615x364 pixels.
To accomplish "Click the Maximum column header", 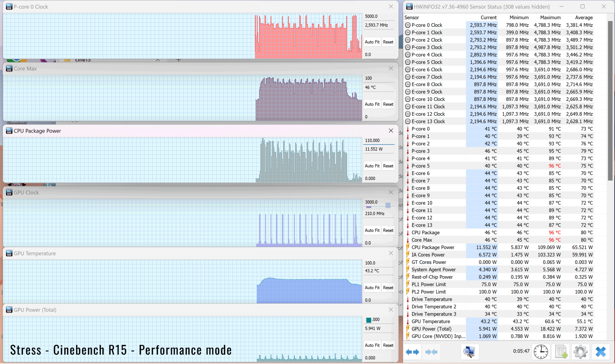I will (x=550, y=17).
